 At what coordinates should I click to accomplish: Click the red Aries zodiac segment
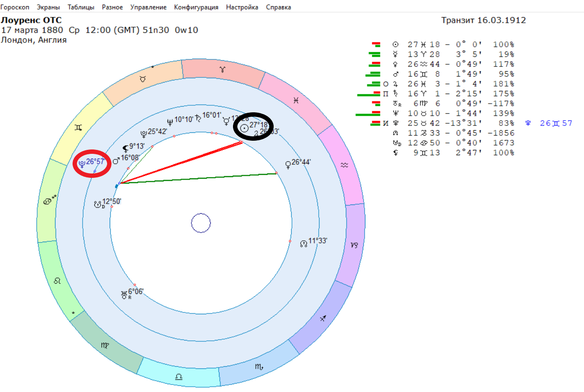pos(223,70)
